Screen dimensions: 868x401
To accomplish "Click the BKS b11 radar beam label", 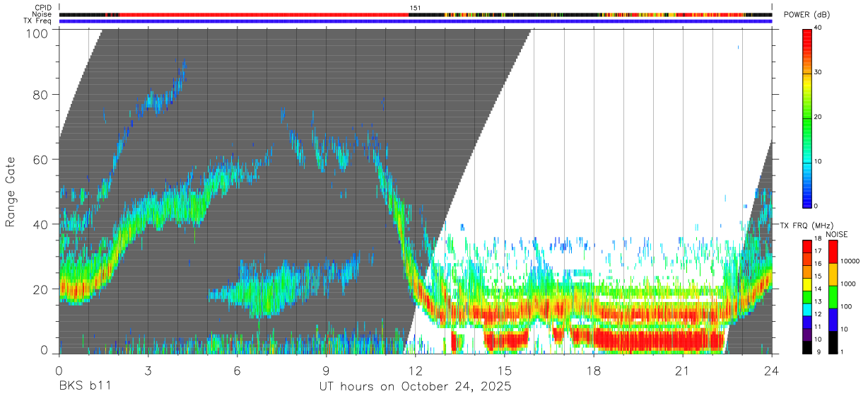I will tap(84, 387).
